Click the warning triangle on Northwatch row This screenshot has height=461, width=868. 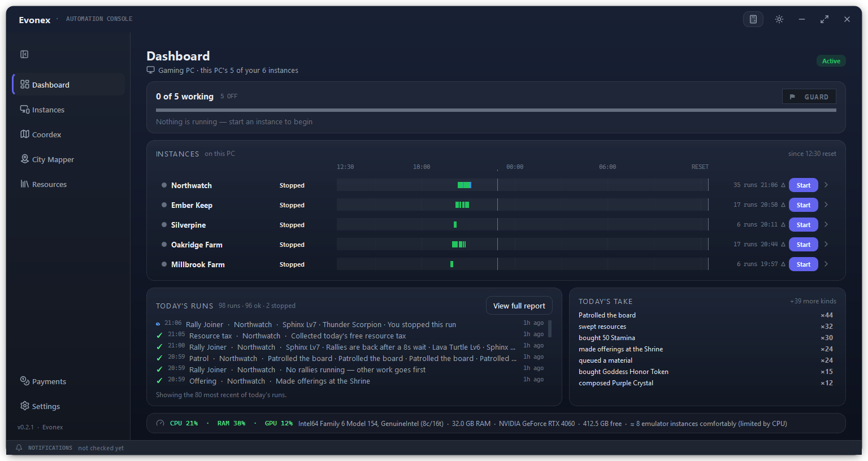tap(783, 185)
